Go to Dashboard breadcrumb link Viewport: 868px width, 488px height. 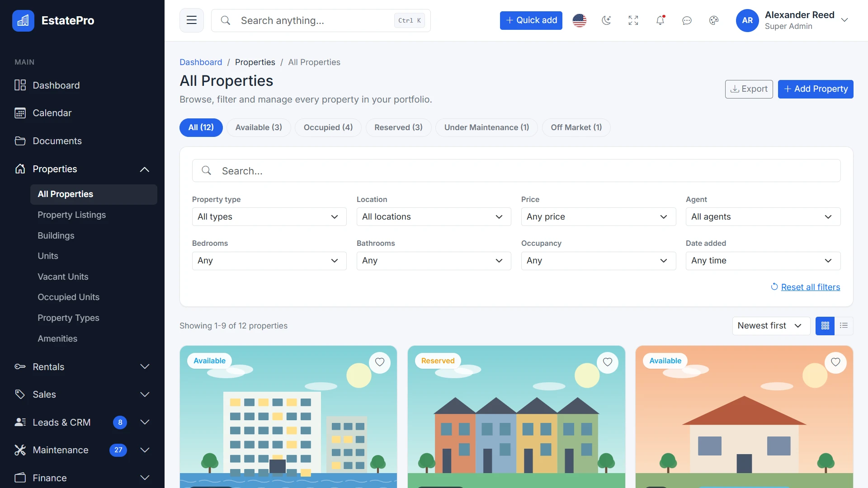201,62
